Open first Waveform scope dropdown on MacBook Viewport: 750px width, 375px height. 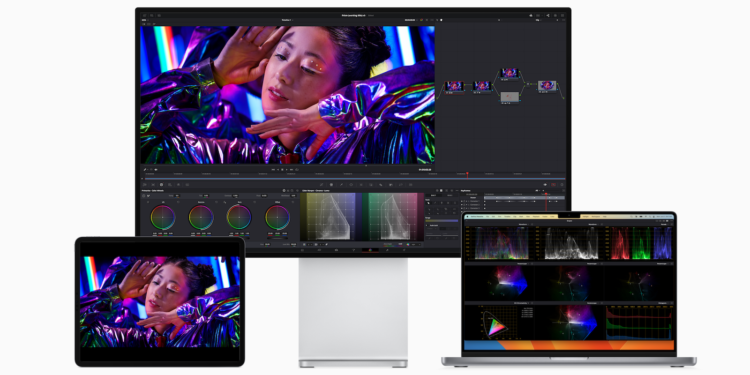pyautogui.click(x=525, y=224)
